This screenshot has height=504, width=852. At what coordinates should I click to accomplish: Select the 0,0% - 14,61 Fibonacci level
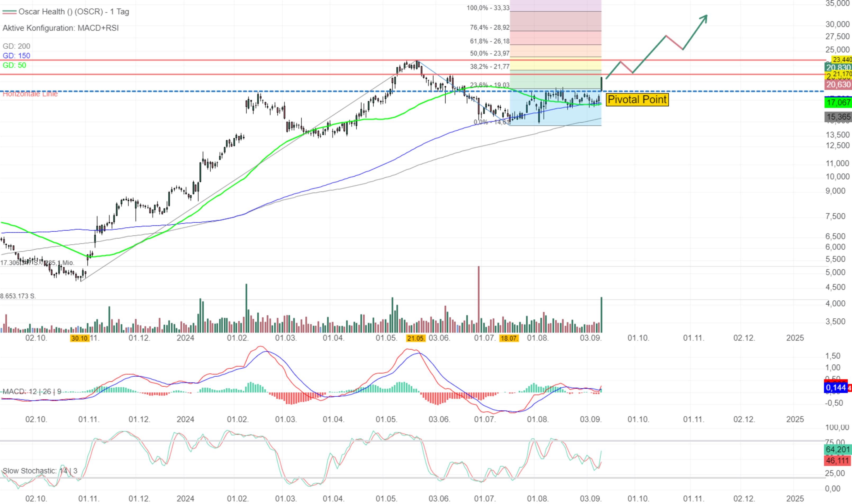coord(491,122)
